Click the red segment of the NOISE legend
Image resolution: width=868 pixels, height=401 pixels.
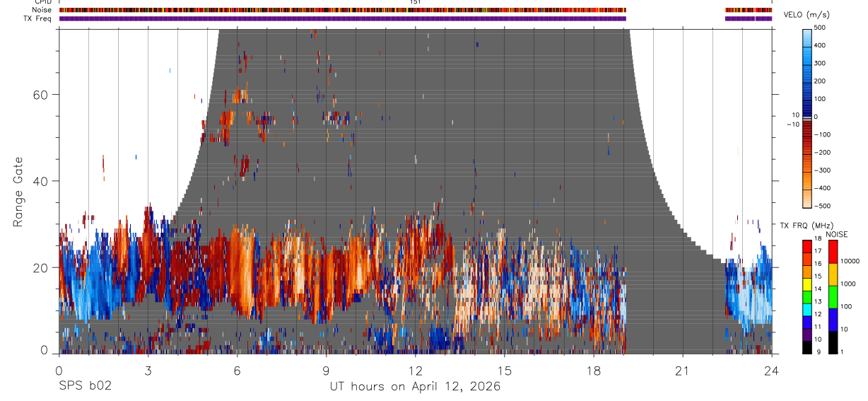(x=834, y=251)
